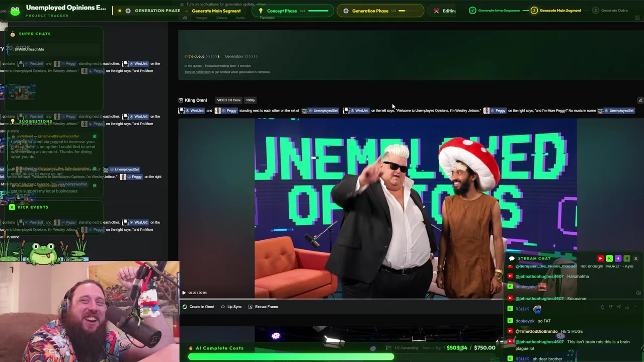Click the green Kick icon in Stream Chat header
This screenshot has width=644, height=362.
(609, 258)
